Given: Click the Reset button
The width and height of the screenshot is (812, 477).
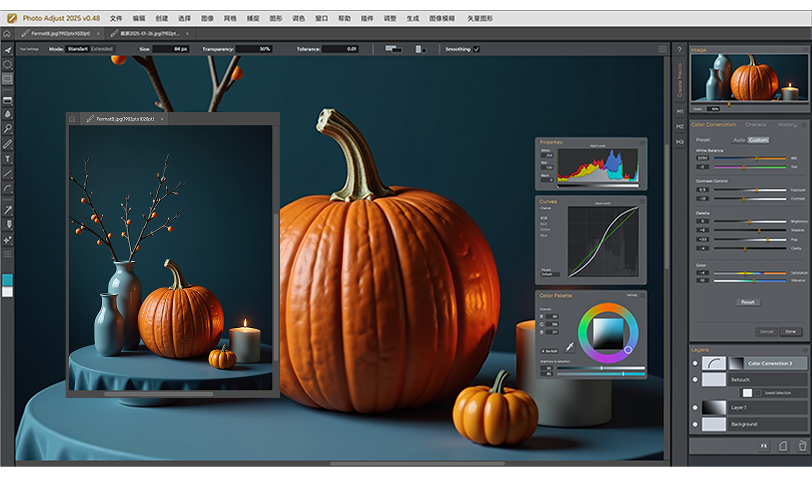Looking at the screenshot, I should [747, 301].
